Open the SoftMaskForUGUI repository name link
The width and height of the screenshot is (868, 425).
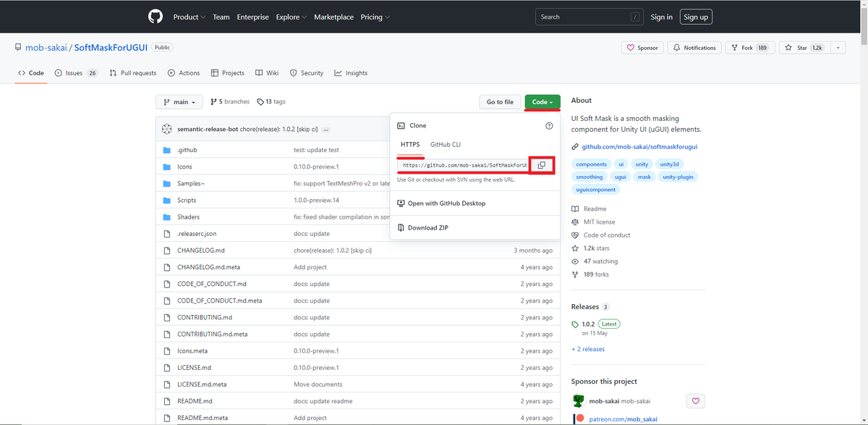tap(111, 48)
